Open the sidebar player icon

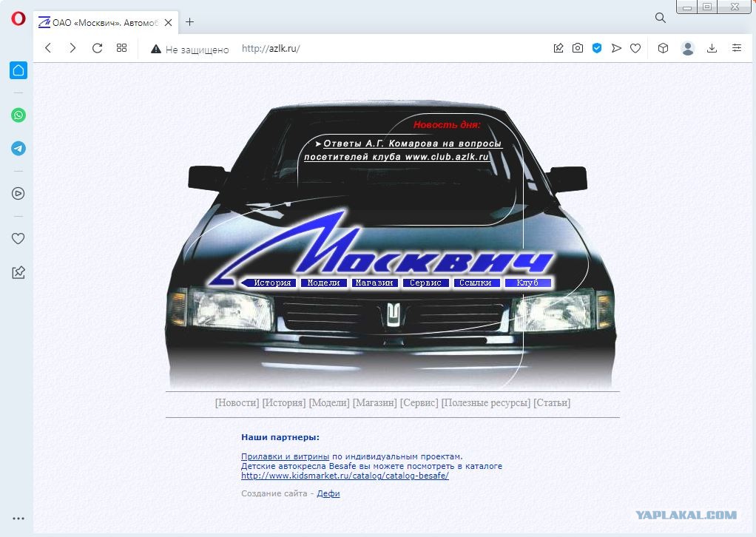[18, 194]
